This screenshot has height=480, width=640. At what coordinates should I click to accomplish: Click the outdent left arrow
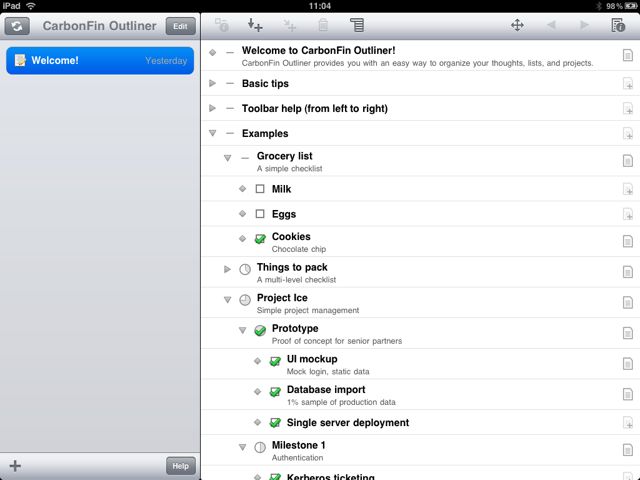click(x=551, y=25)
